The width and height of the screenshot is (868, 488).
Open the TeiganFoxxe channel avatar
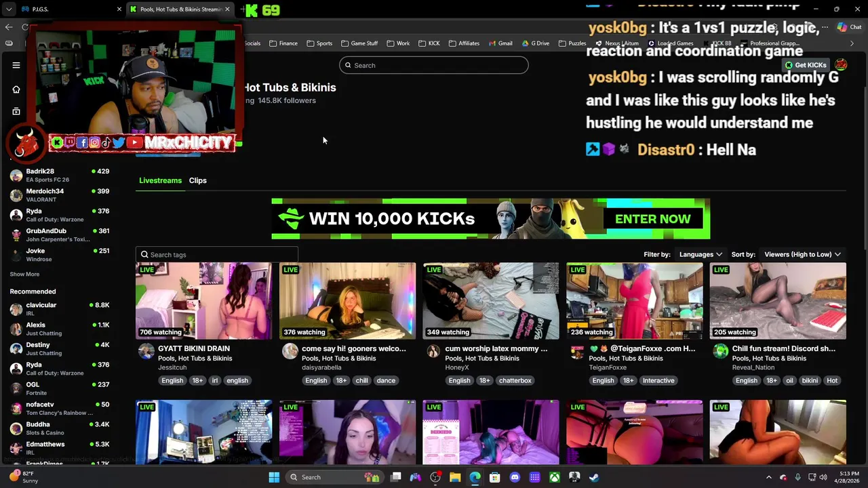(577, 351)
